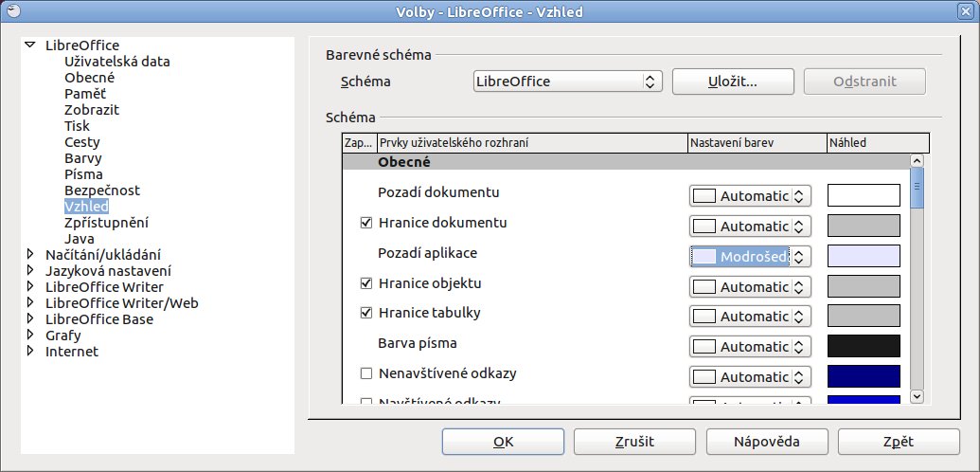The height and width of the screenshot is (472, 980).
Task: Click Barva písma black preview swatch
Action: (864, 346)
